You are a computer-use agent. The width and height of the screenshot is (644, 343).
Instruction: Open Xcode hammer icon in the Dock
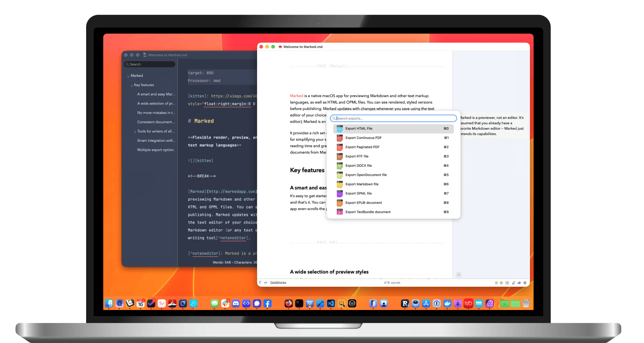pos(320,304)
